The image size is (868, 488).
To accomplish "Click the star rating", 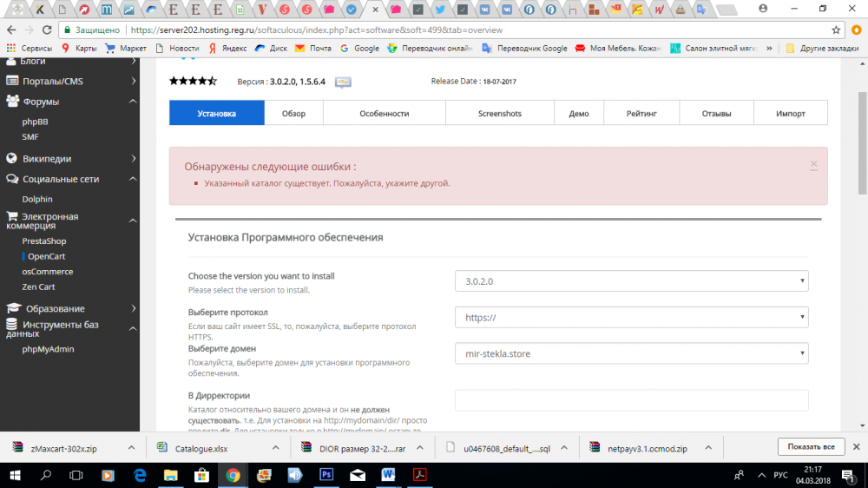I will pyautogui.click(x=194, y=81).
